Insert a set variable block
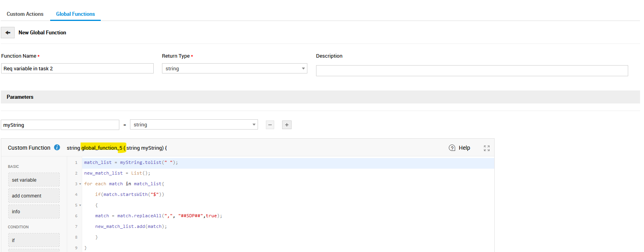This screenshot has height=252, width=644. click(34, 180)
